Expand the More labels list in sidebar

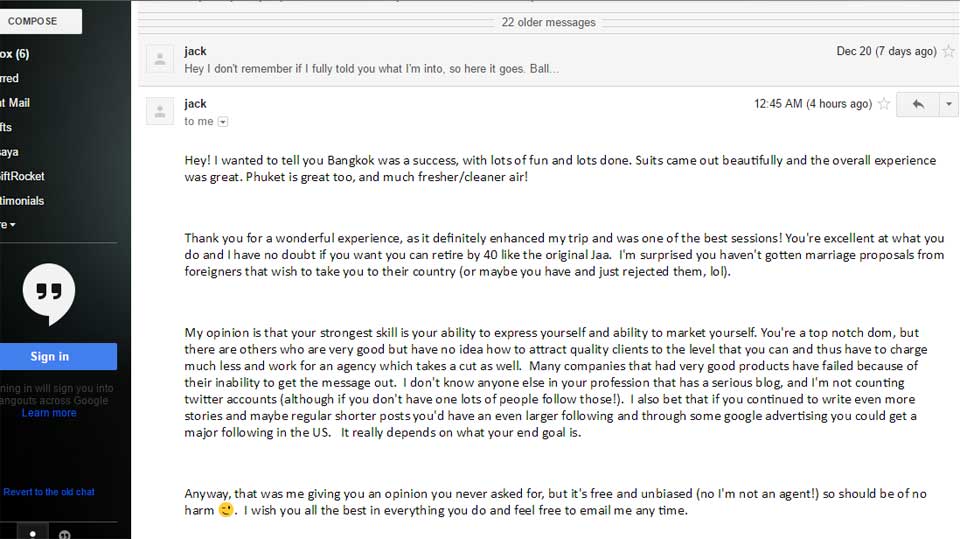coord(8,225)
